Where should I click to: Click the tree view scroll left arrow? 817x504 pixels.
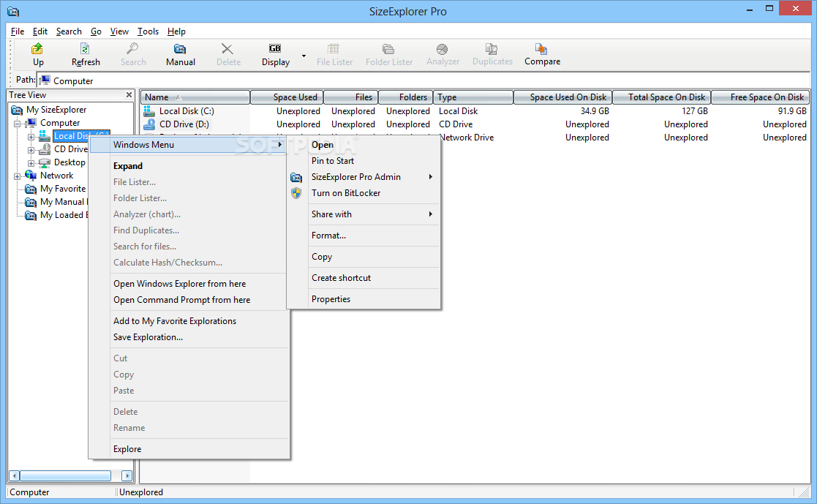point(15,476)
